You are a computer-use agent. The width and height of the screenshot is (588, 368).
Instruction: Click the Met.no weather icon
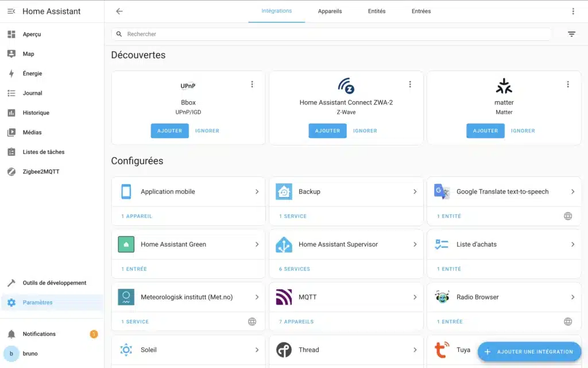[126, 297]
